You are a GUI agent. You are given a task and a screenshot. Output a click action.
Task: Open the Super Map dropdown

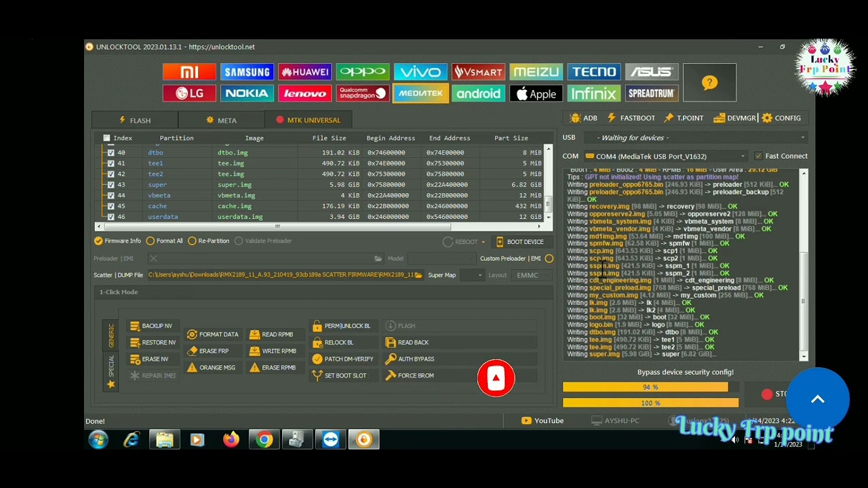point(472,275)
